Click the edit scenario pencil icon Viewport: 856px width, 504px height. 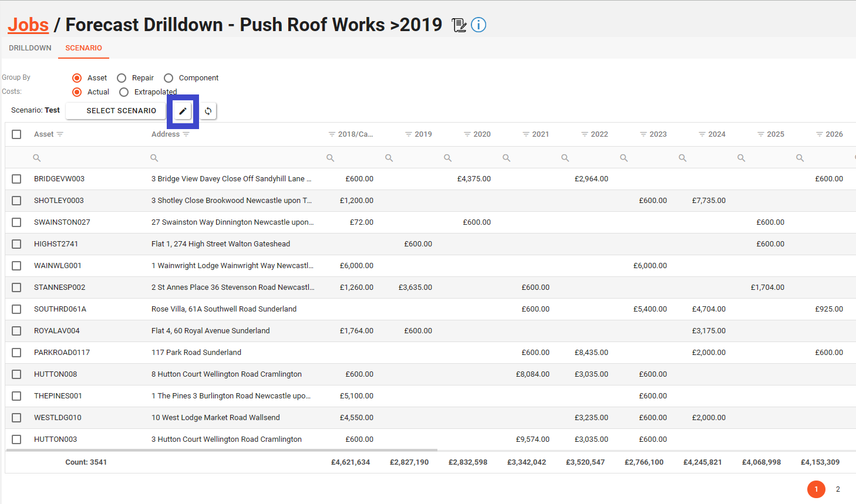183,111
